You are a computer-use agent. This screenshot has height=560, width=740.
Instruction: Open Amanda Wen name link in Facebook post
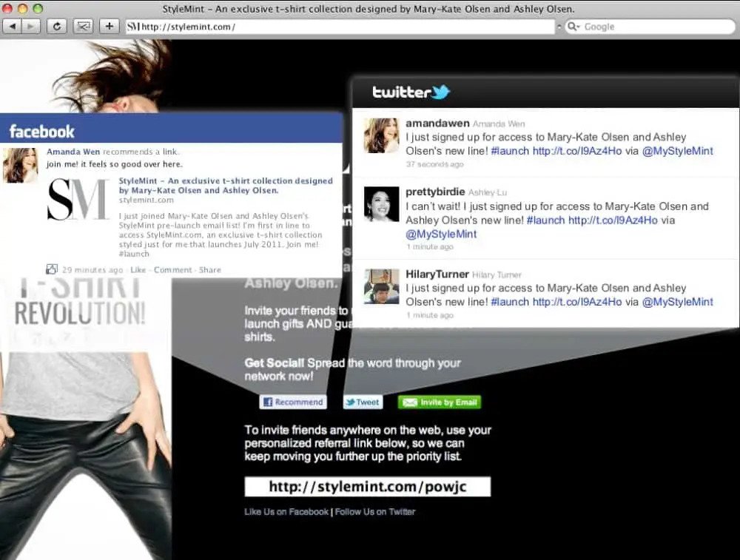point(73,152)
